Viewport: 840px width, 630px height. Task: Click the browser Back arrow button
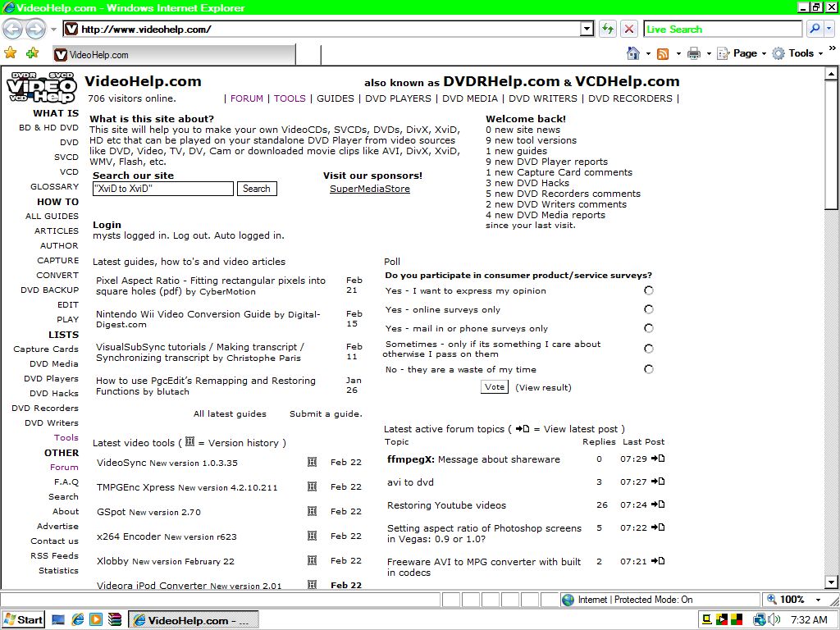click(x=13, y=29)
